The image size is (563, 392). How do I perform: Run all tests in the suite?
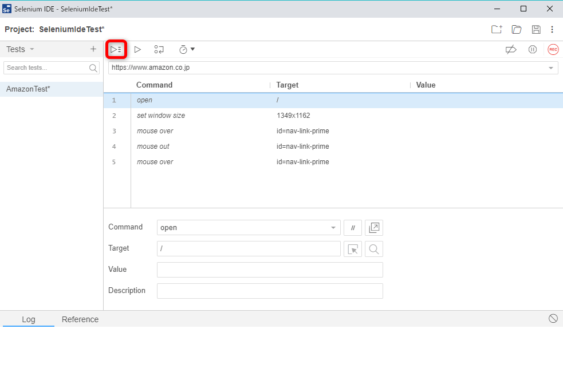pos(116,49)
